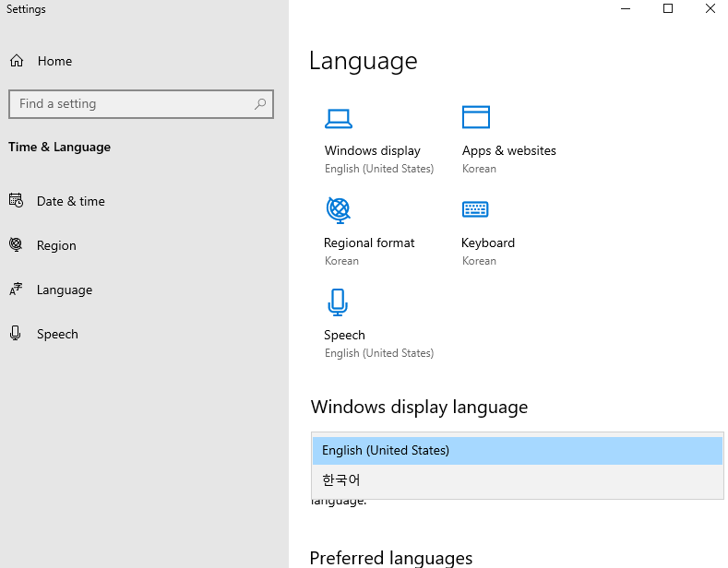The image size is (728, 568).
Task: Go to Home in sidebar
Action: (54, 61)
